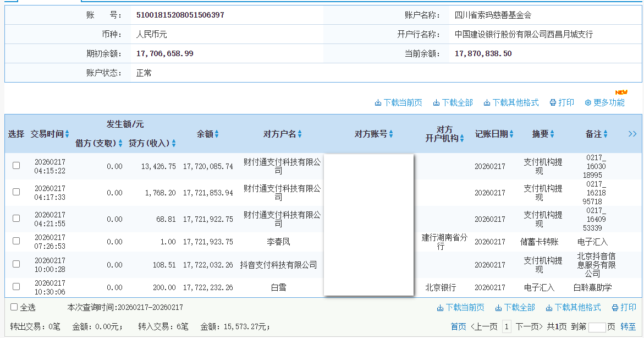Screen dimensions: 644x338
Task: Open more functions gear icon
Action: pos(587,103)
